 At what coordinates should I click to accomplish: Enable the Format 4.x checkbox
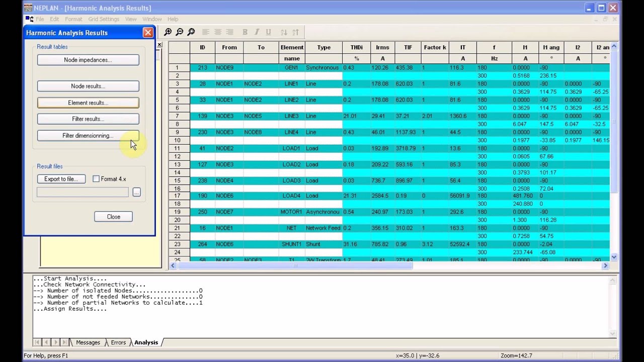[x=96, y=179]
